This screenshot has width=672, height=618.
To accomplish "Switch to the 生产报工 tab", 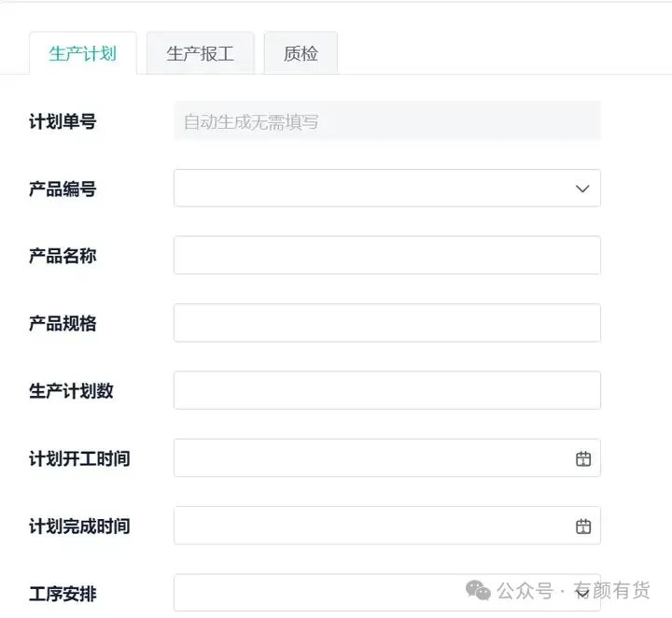I will [x=200, y=53].
